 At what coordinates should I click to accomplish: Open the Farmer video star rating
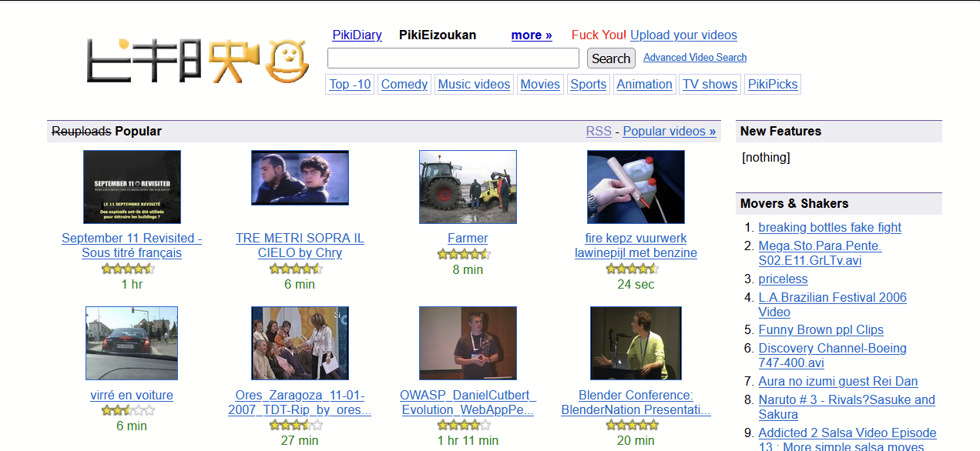click(464, 254)
